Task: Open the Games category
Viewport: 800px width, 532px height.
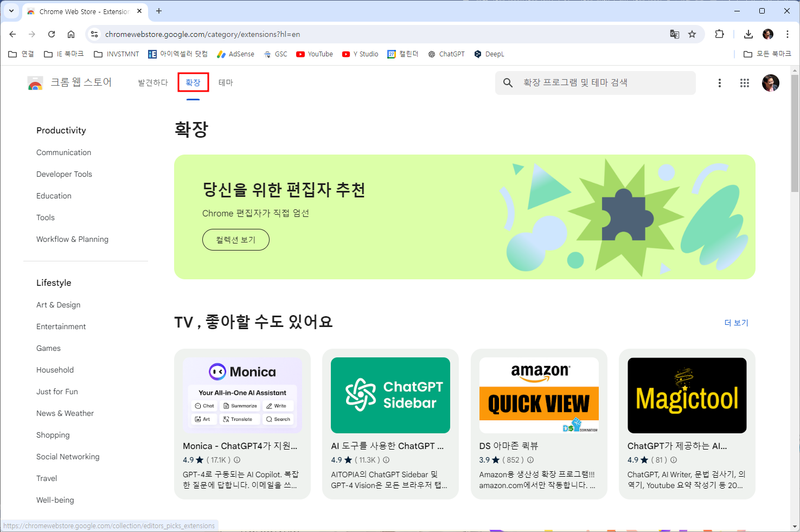Action: 48,348
